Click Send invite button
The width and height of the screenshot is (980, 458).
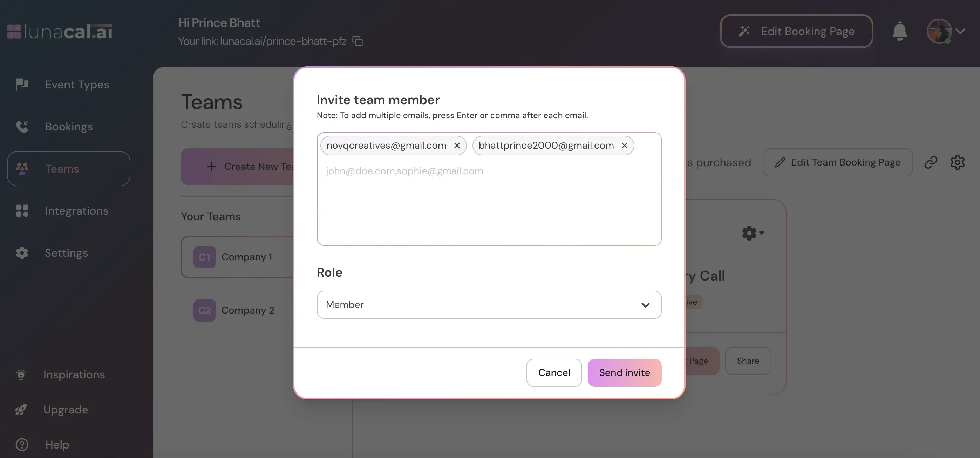(x=624, y=373)
